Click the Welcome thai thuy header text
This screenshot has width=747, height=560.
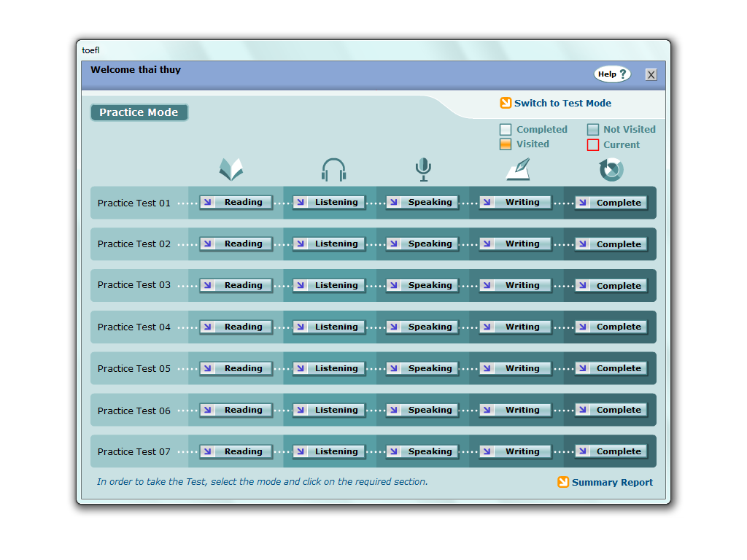(136, 69)
